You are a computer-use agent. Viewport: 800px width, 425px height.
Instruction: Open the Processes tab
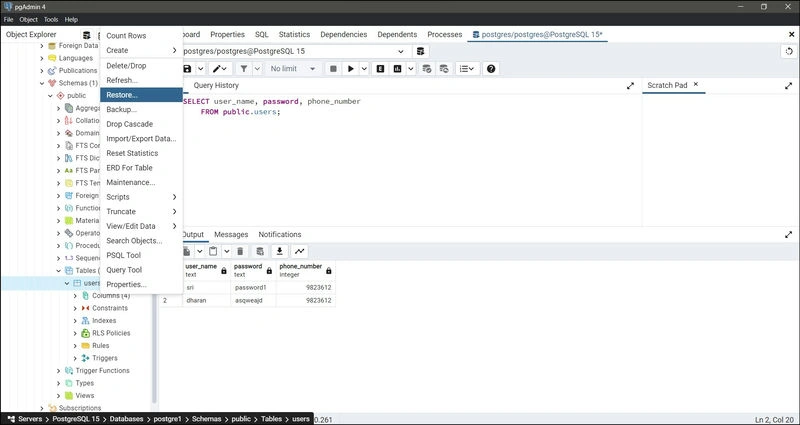[445, 35]
